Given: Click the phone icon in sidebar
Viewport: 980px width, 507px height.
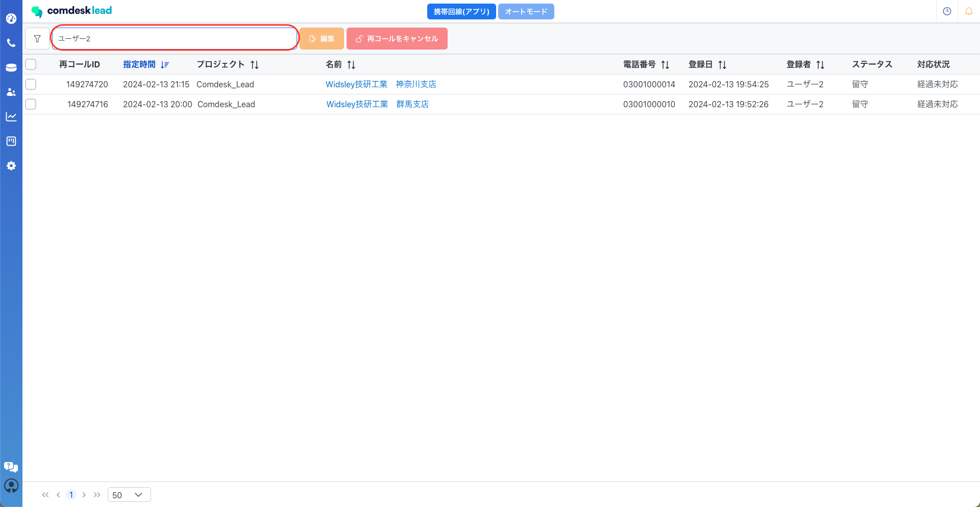Looking at the screenshot, I should coord(11,43).
